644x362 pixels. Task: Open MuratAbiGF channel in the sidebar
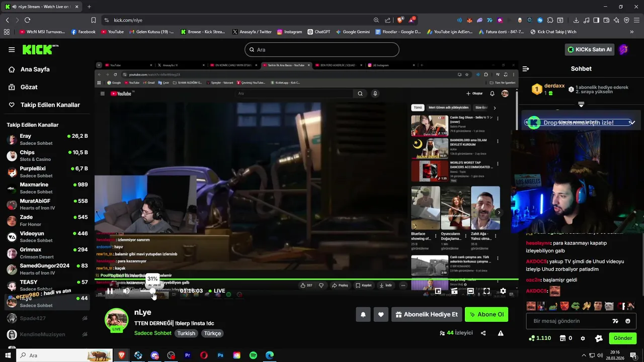pyautogui.click(x=47, y=204)
